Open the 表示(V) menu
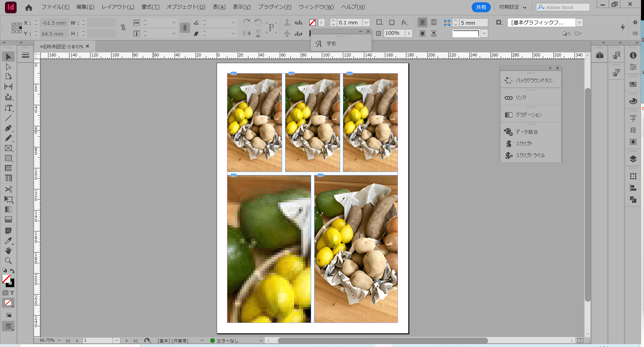644x347 pixels. [x=241, y=7]
